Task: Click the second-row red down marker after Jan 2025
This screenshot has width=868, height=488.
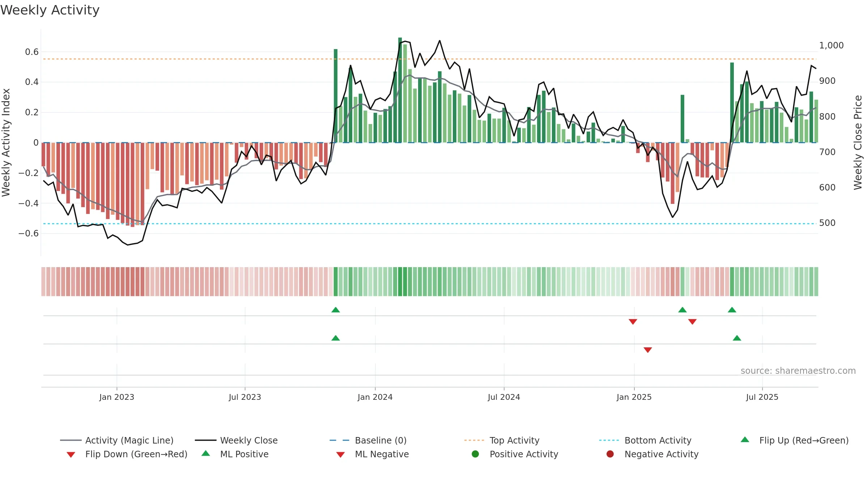Action: 648,350
